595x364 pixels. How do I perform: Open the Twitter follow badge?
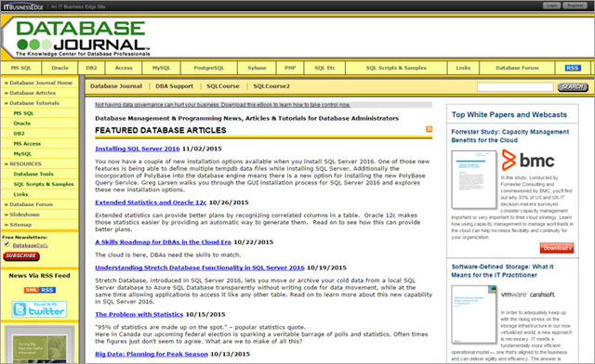pos(39,309)
